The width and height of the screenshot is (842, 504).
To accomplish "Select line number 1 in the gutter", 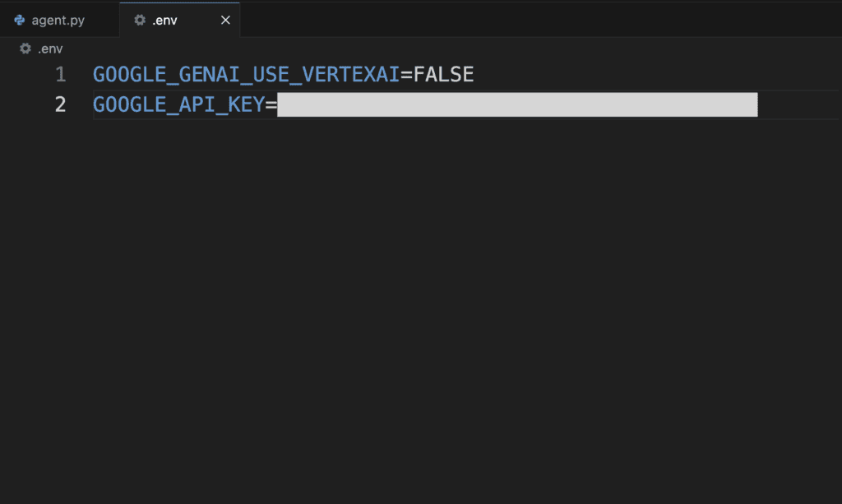I will [60, 74].
